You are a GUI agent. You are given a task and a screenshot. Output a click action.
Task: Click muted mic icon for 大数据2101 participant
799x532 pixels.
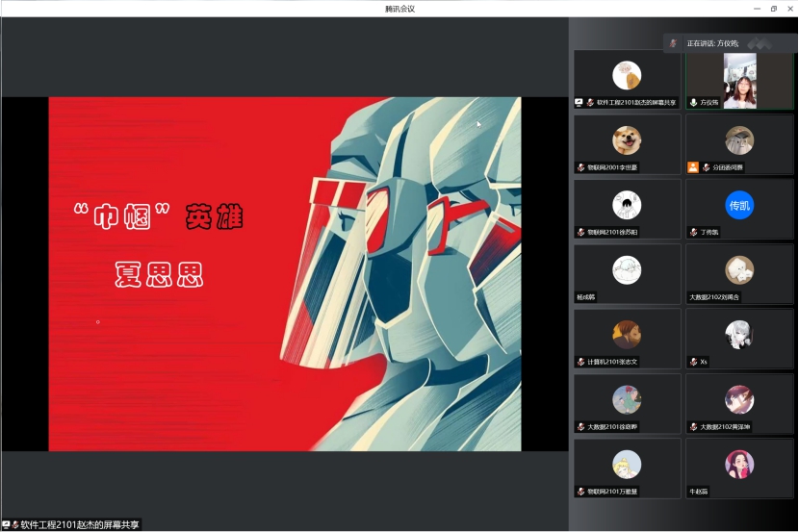pos(580,427)
